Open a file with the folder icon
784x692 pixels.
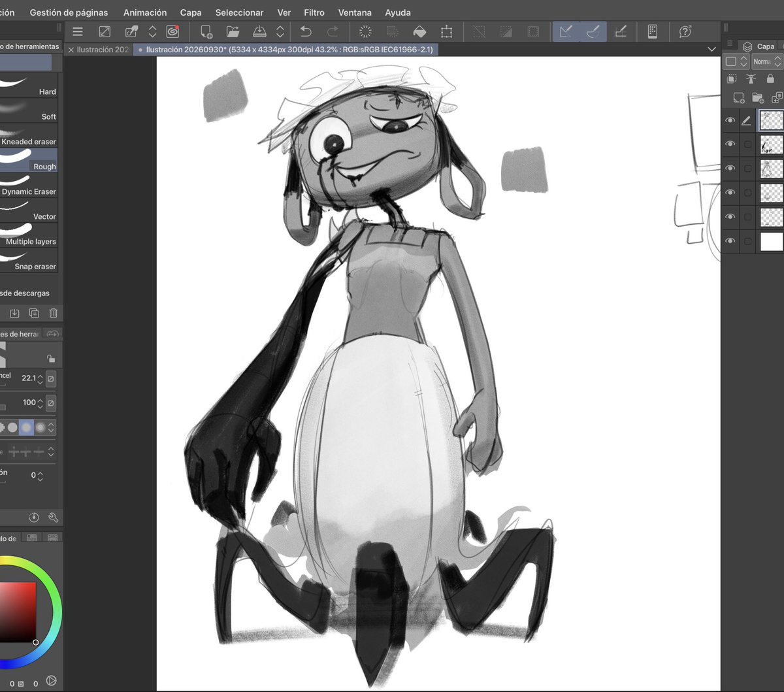point(233,31)
